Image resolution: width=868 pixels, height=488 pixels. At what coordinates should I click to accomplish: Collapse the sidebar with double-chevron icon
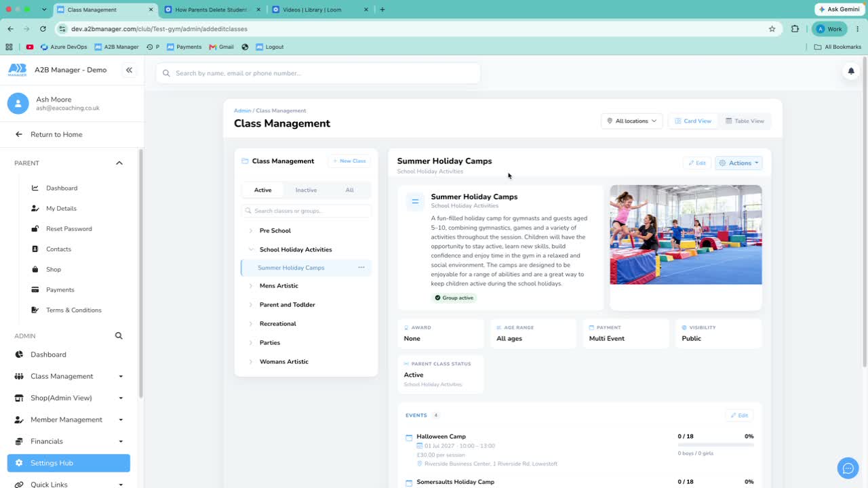tap(129, 70)
